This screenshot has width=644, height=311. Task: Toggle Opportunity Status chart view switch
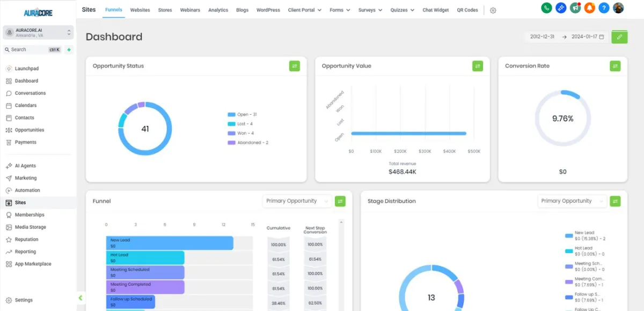pyautogui.click(x=295, y=66)
